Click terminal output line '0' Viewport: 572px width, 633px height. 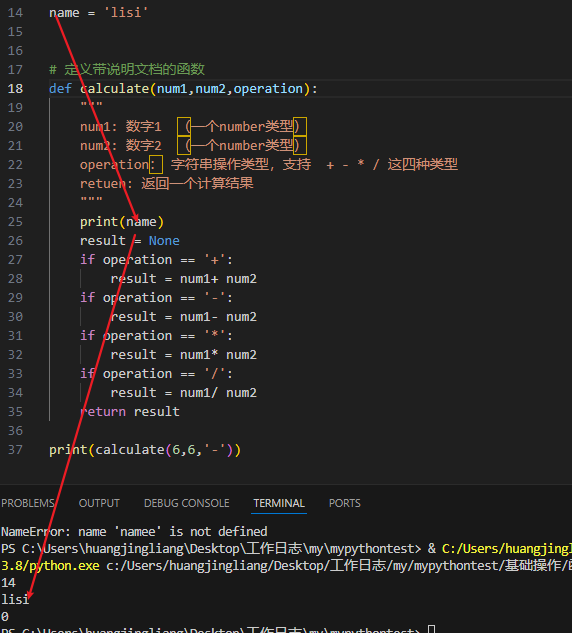coord(5,616)
